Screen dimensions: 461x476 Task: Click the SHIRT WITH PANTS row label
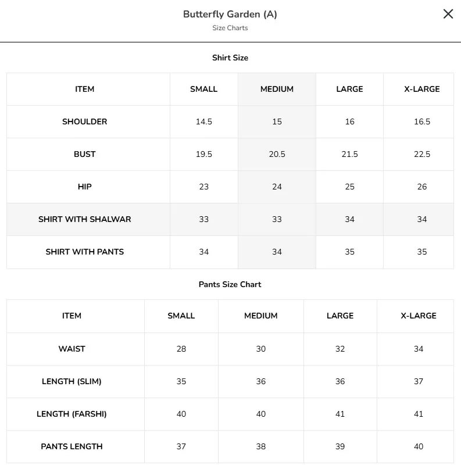[85, 252]
